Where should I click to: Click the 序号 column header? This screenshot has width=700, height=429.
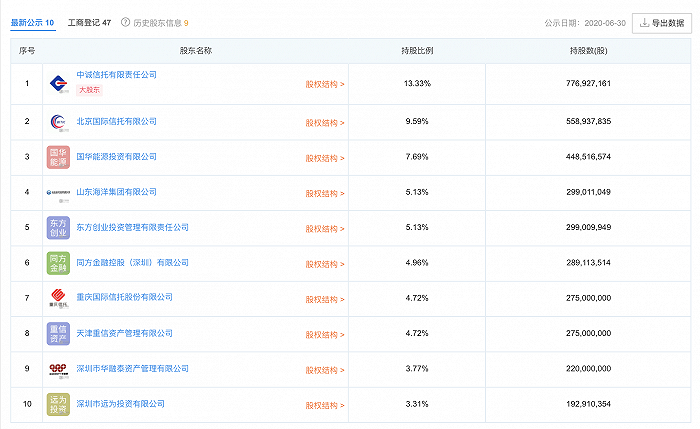tap(27, 51)
